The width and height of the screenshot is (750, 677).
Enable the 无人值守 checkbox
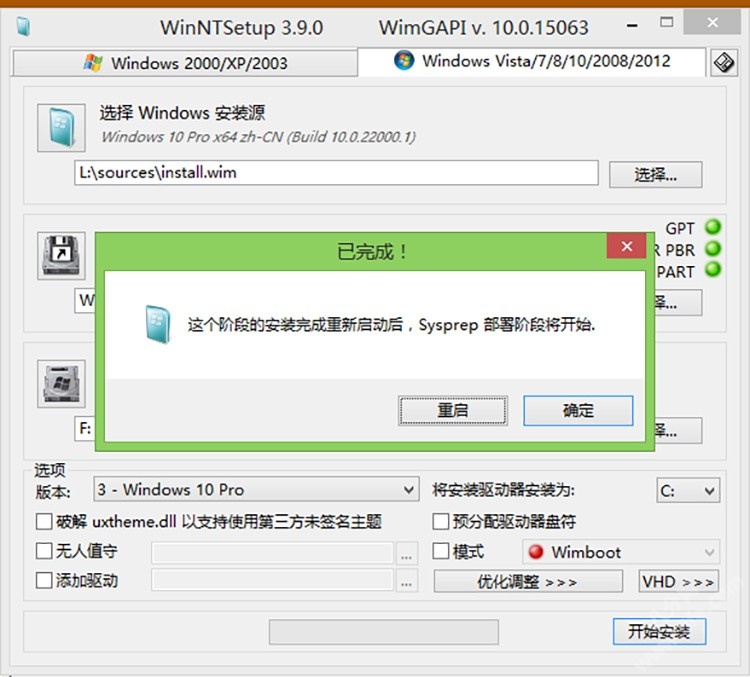pyautogui.click(x=44, y=551)
